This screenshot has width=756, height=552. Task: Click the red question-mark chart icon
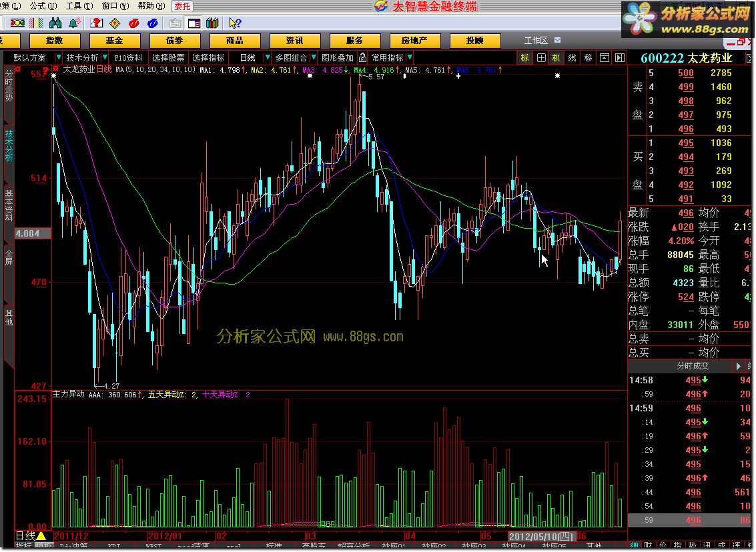97,23
